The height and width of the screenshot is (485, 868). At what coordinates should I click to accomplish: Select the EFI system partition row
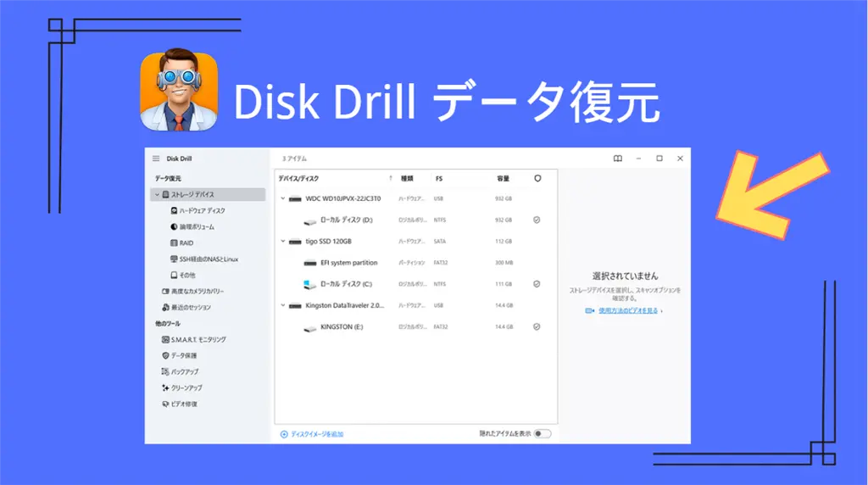(x=416, y=263)
